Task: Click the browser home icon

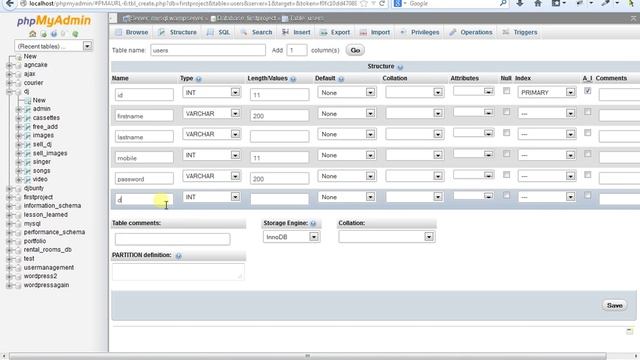Action: [538, 3]
